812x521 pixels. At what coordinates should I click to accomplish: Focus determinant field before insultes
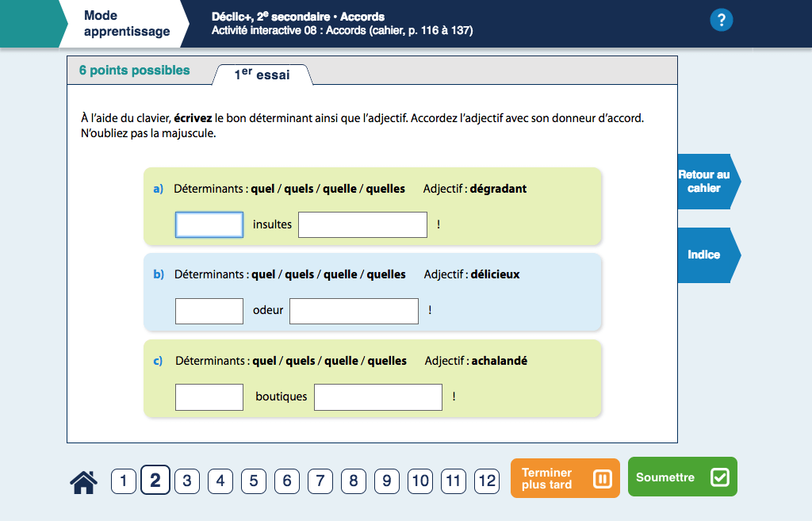coord(209,224)
